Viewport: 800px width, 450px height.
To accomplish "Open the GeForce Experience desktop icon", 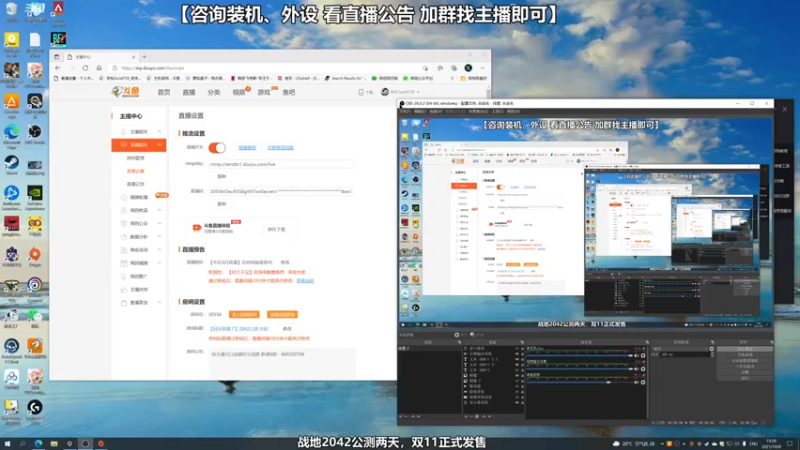I will (35, 196).
